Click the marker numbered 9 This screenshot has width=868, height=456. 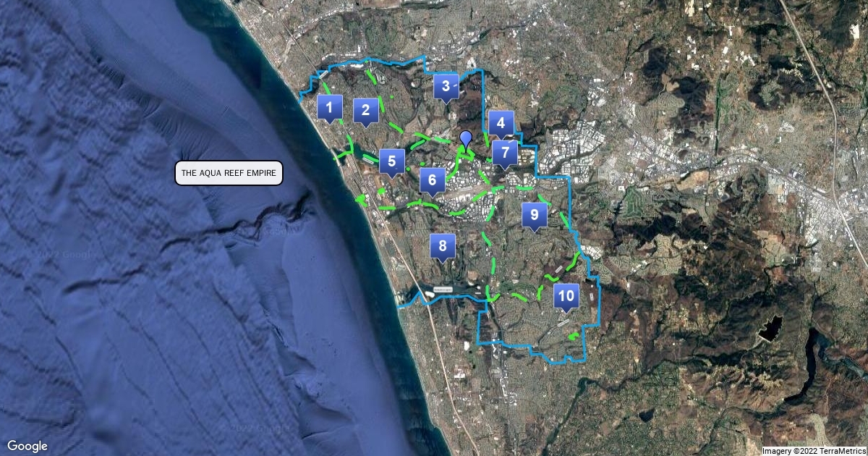[535, 214]
